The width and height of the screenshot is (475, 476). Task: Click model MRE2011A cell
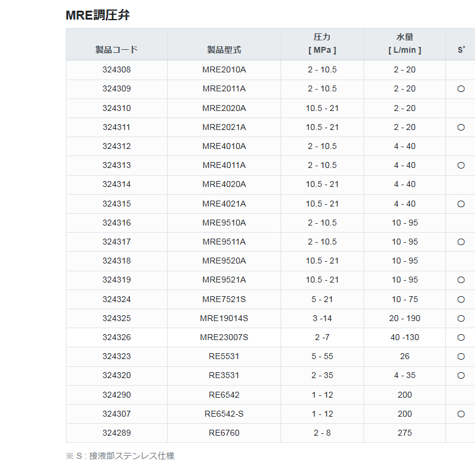(x=224, y=89)
